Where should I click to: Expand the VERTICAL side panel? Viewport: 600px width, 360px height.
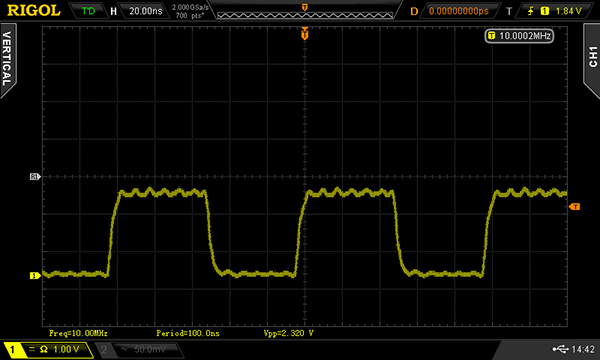tap(7, 59)
